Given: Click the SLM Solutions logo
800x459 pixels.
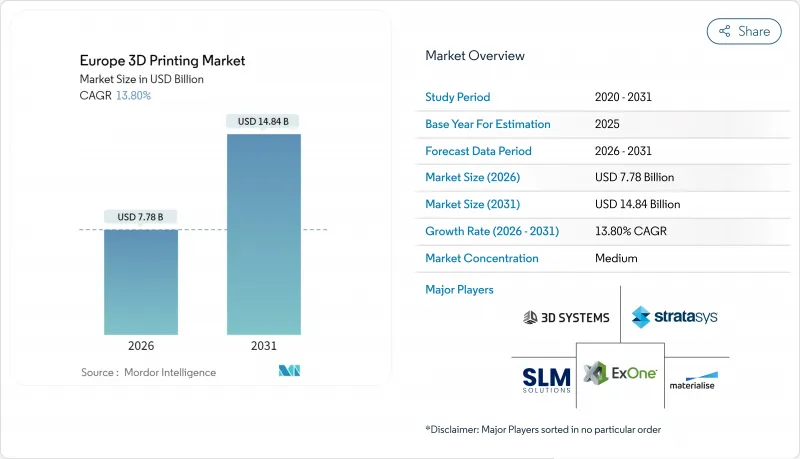Looking at the screenshot, I should point(547,378).
